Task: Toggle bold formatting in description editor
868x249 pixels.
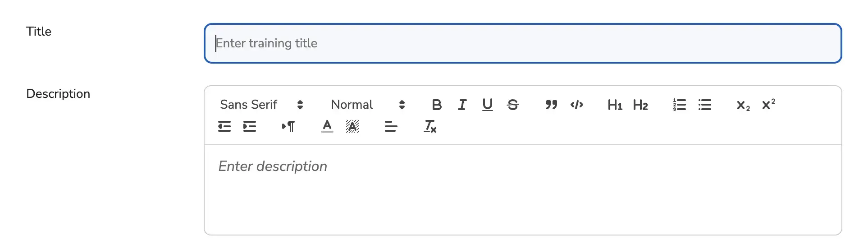Action: (x=436, y=105)
